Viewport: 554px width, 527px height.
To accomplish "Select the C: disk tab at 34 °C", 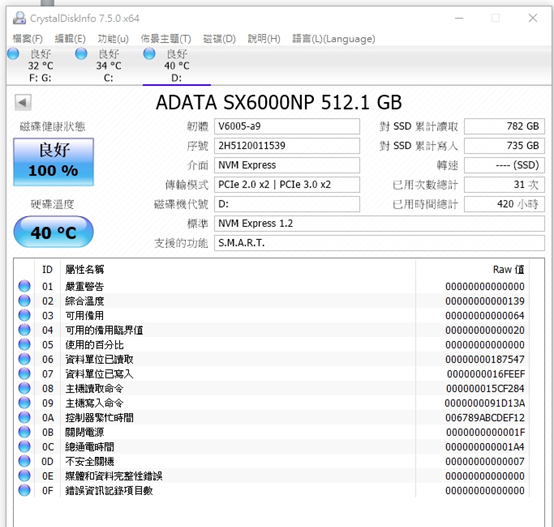I will pos(108,66).
